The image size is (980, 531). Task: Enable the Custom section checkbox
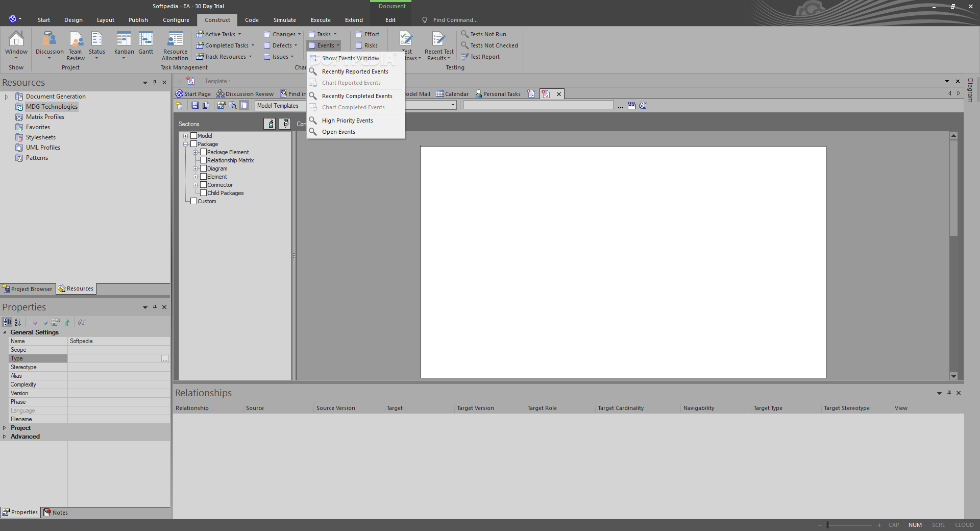pyautogui.click(x=193, y=201)
